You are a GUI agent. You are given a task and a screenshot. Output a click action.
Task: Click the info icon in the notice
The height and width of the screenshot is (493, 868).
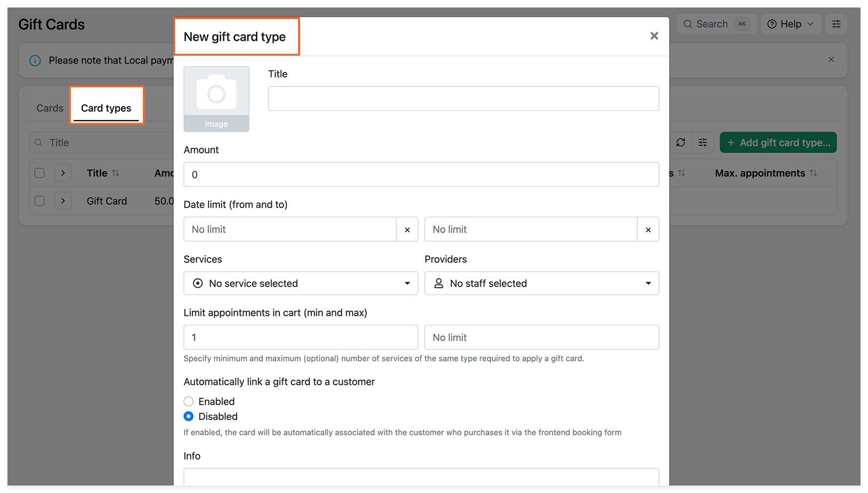tap(35, 60)
